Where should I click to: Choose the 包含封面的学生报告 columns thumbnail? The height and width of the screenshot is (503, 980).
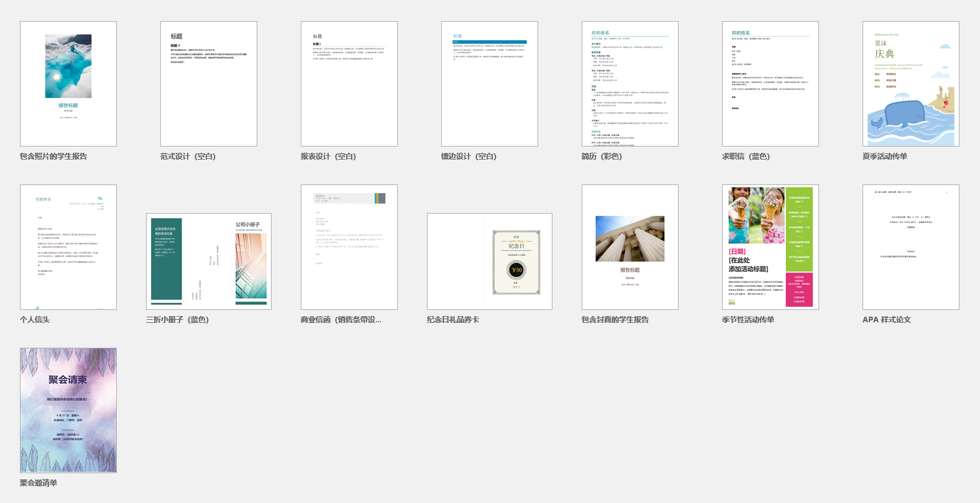click(630, 247)
